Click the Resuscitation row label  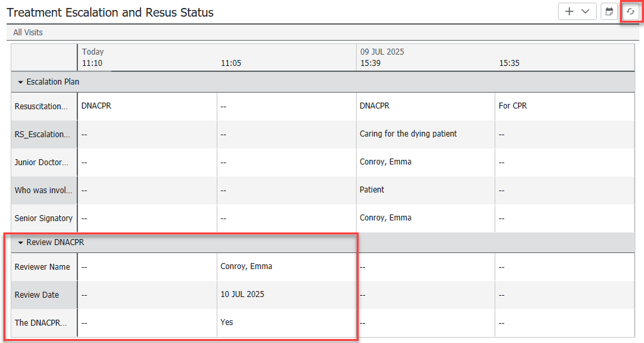(x=41, y=106)
